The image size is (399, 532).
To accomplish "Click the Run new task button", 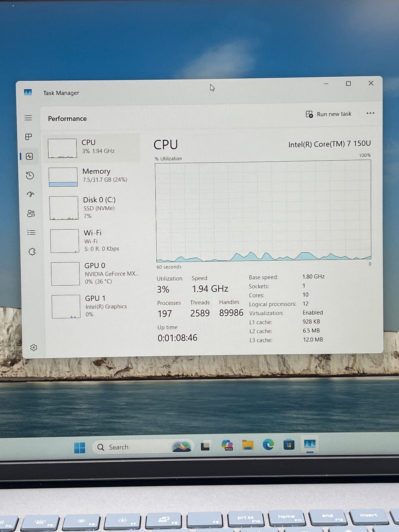I will tap(328, 114).
